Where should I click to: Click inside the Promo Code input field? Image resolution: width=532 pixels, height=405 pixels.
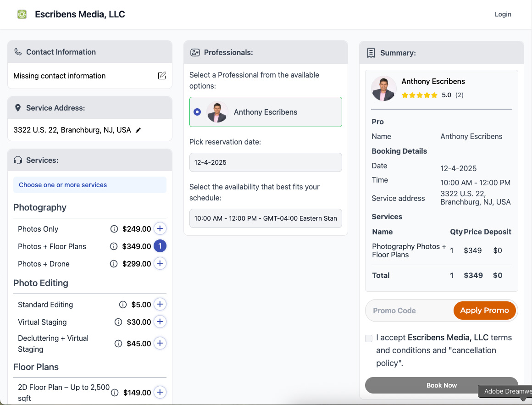pyautogui.click(x=404, y=311)
